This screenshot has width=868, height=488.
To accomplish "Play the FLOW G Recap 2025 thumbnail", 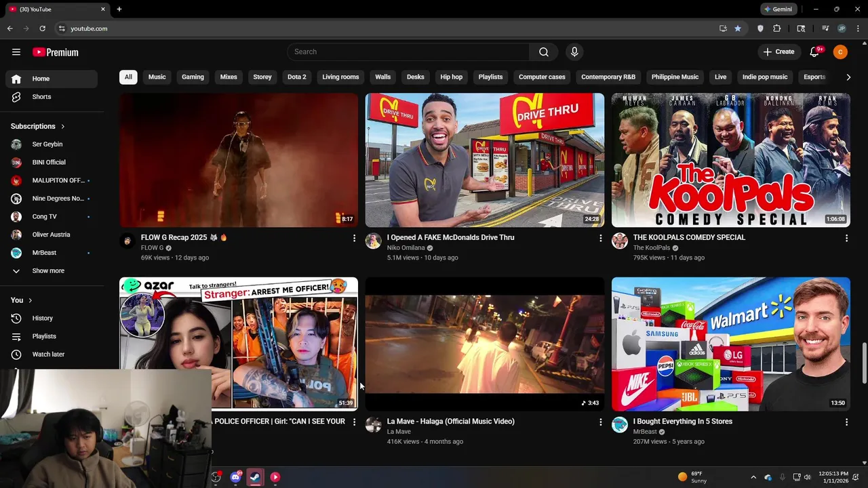I will click(239, 160).
